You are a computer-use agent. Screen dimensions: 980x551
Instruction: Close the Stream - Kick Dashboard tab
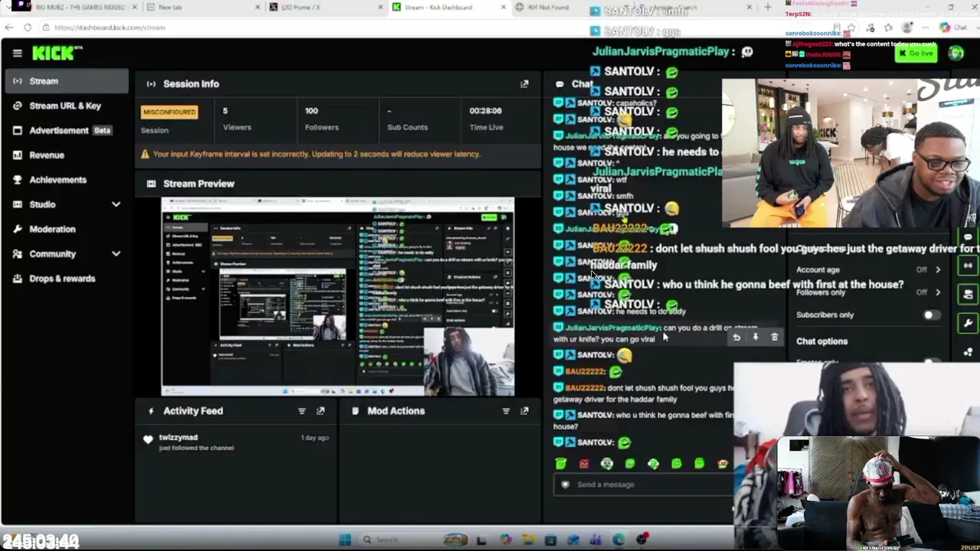coord(503,8)
